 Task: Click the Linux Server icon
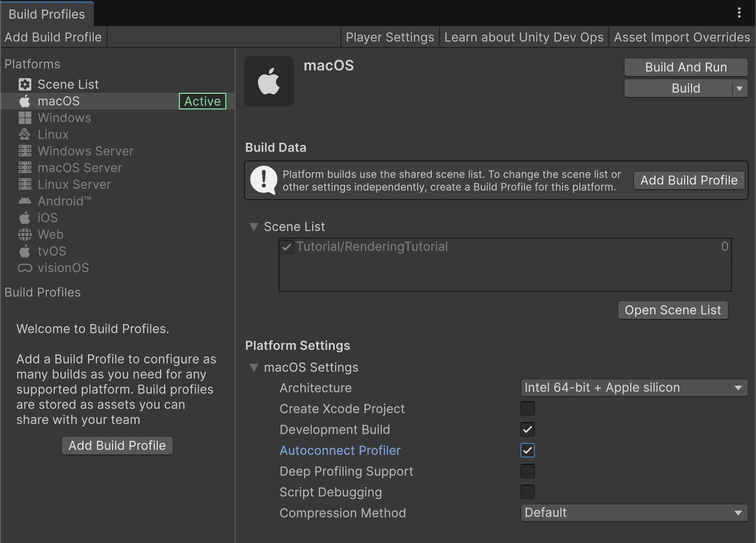tap(25, 184)
